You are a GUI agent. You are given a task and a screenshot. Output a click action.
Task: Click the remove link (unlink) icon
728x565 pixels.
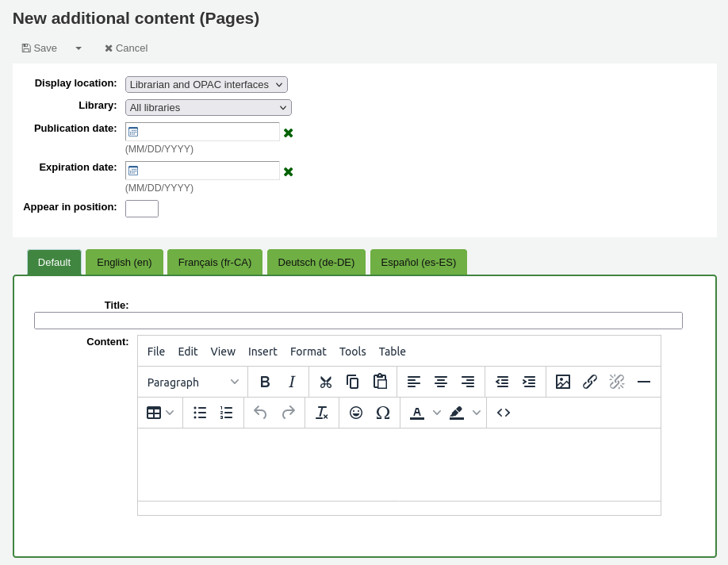point(616,382)
